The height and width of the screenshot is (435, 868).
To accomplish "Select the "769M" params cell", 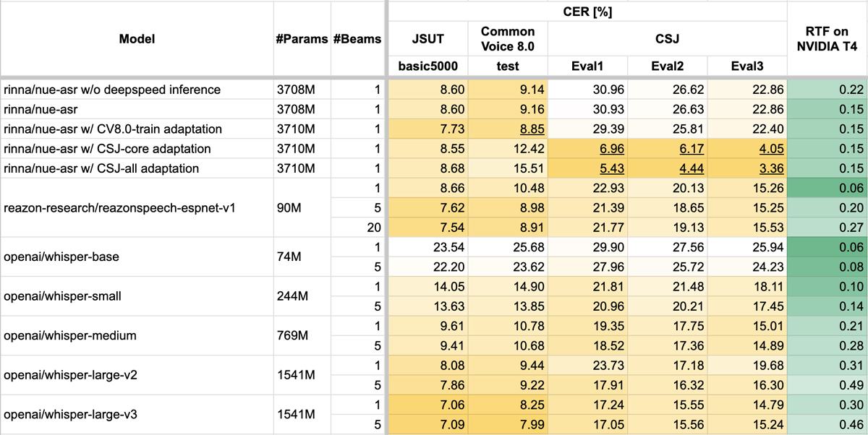I will [x=302, y=335].
